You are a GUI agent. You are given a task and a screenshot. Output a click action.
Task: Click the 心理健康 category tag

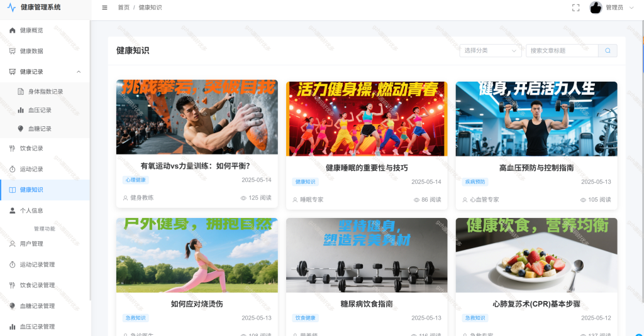pyautogui.click(x=136, y=180)
